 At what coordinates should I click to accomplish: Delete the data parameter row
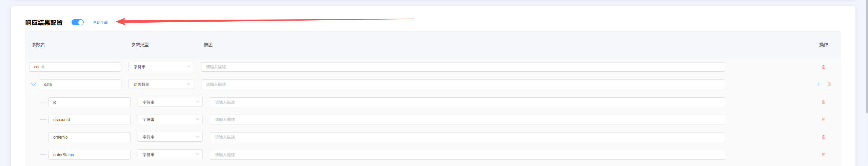coord(829,84)
